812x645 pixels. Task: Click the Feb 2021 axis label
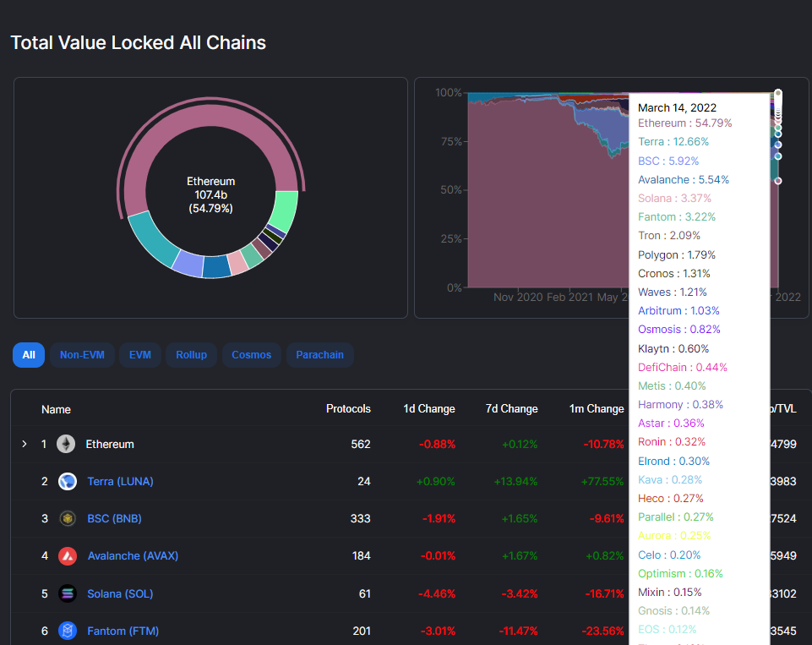click(569, 297)
